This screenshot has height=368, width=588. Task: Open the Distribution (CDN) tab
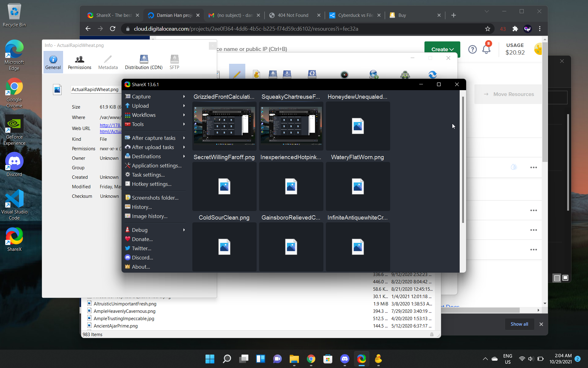pyautogui.click(x=144, y=62)
